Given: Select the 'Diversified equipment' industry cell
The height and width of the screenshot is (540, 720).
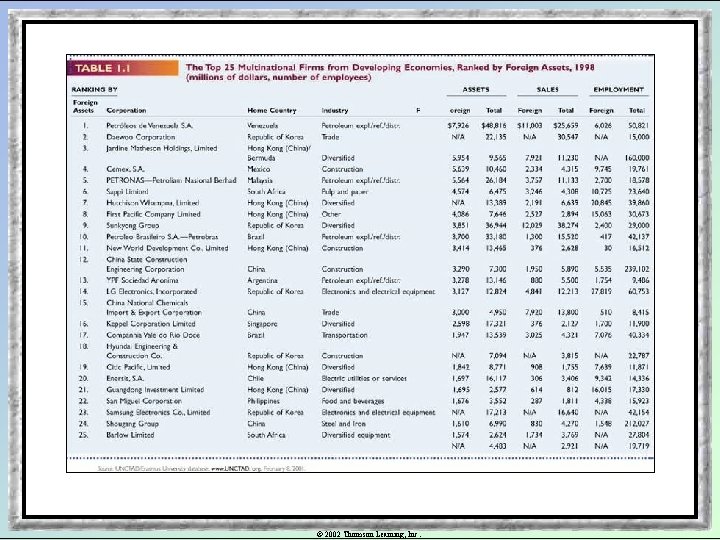Looking at the screenshot, I should (356, 435).
